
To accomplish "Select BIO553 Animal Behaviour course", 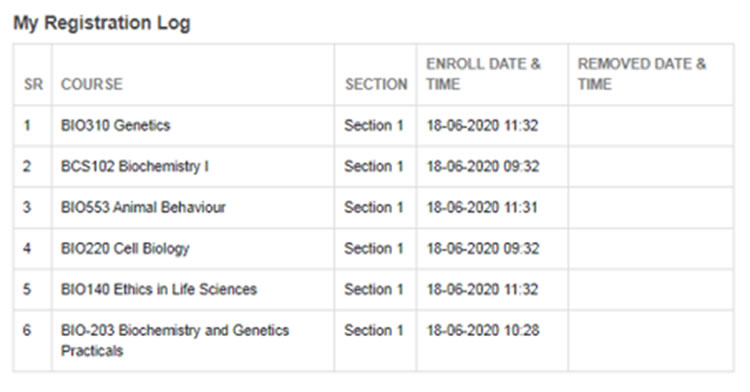I will coord(143,207).
